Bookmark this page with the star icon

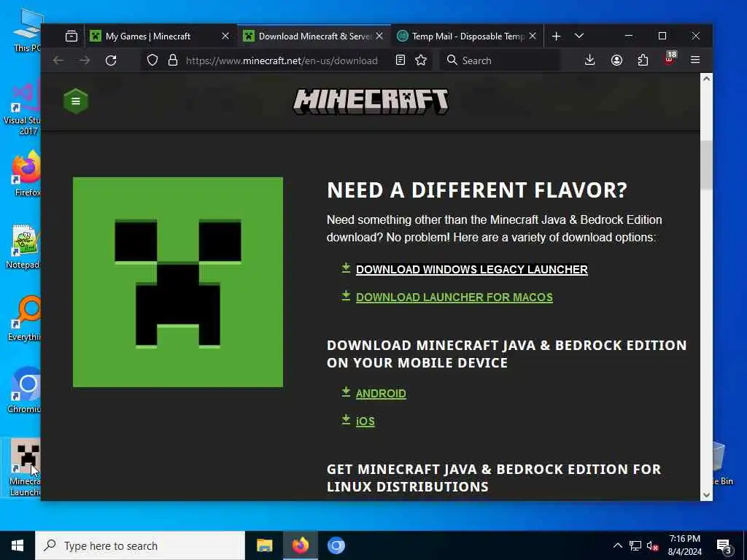[x=421, y=61]
